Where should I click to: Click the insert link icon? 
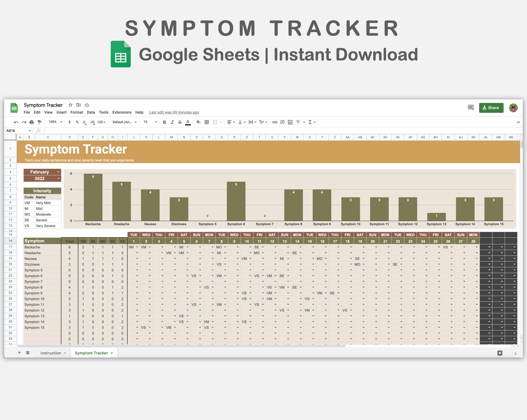click(x=275, y=122)
